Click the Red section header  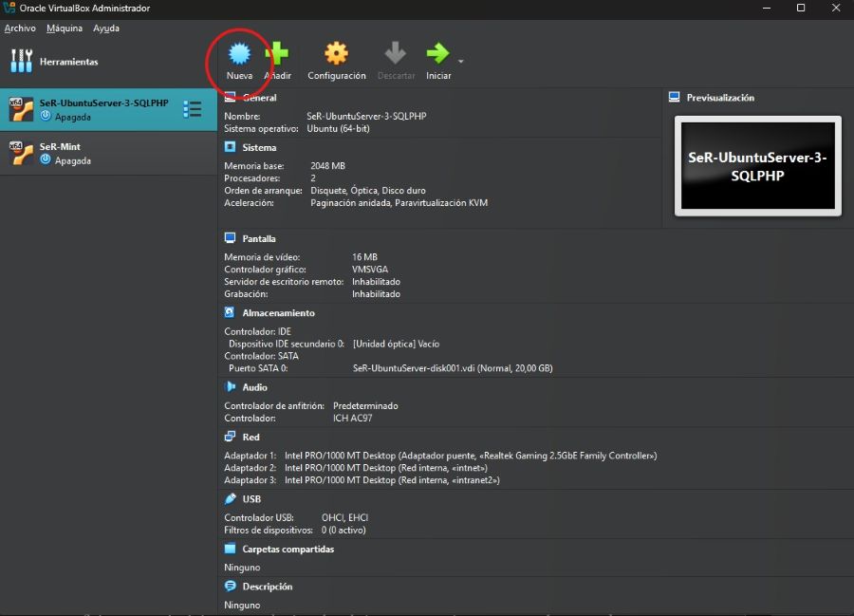point(251,438)
